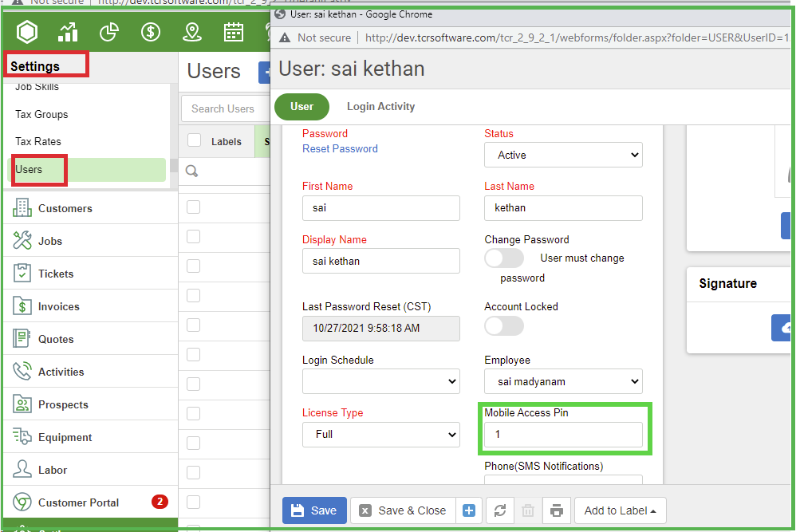Click the Save & Close button
The height and width of the screenshot is (532, 800).
pyautogui.click(x=403, y=510)
